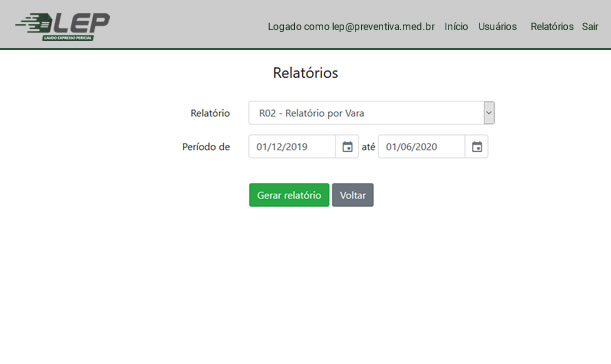Log out using Sair link
Image resolution: width=611 pixels, height=364 pixels.
click(x=590, y=27)
